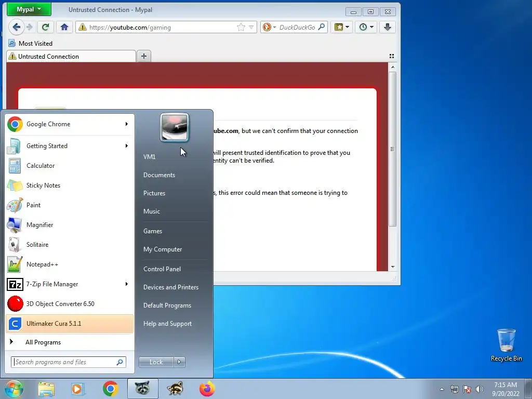Image resolution: width=532 pixels, height=399 pixels.
Task: Launch Ultimaker Cura 5.1.1
Action: (x=69, y=324)
